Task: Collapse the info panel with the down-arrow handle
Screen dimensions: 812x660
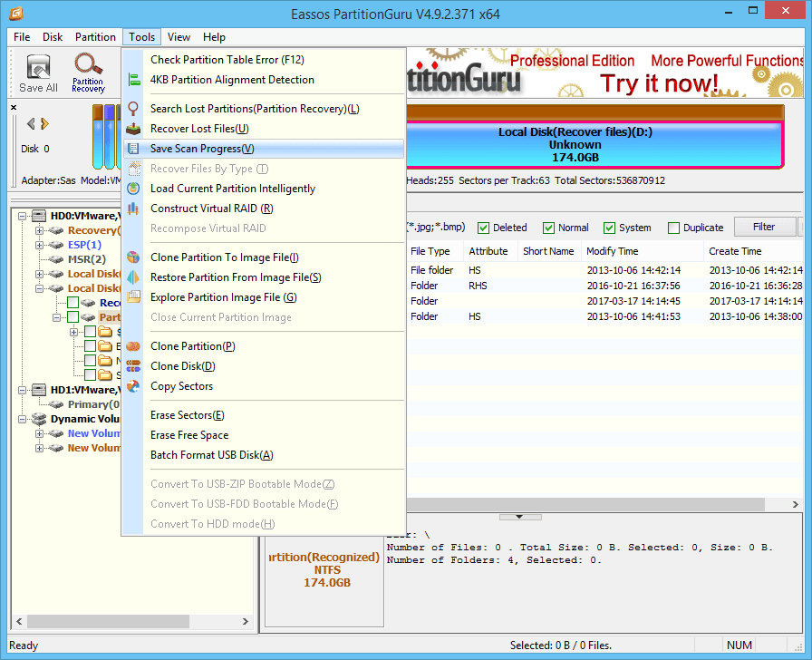Action: pyautogui.click(x=519, y=517)
